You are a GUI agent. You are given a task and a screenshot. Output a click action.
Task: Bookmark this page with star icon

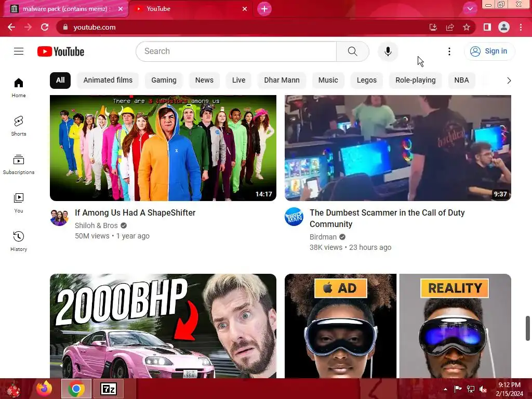467,27
